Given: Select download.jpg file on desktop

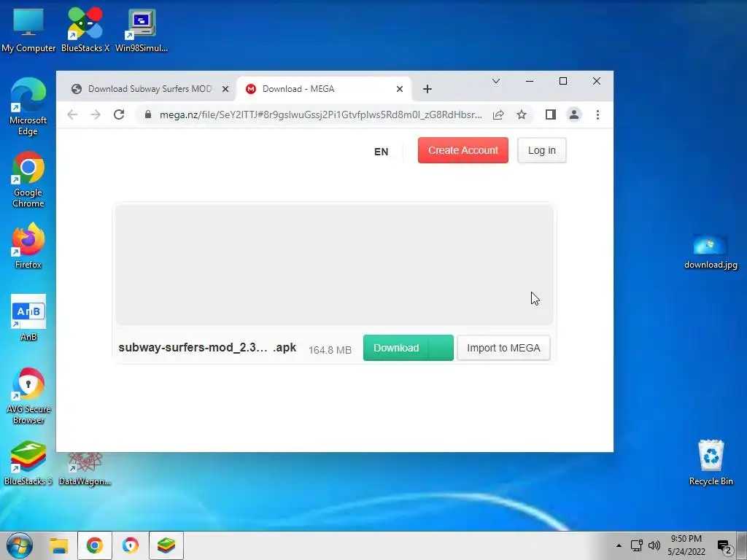Looking at the screenshot, I should pos(711,252).
